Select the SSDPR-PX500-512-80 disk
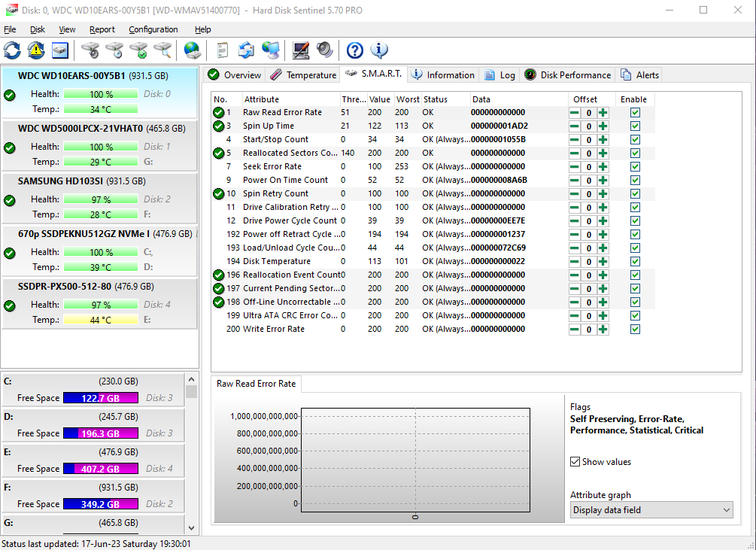Viewport: 756px width, 550px height. [x=99, y=303]
